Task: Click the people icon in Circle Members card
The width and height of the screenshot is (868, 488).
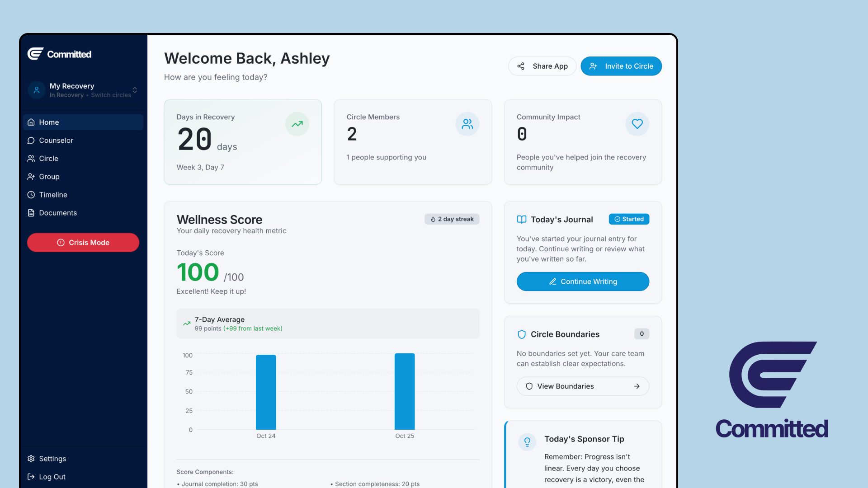Action: pyautogui.click(x=467, y=124)
